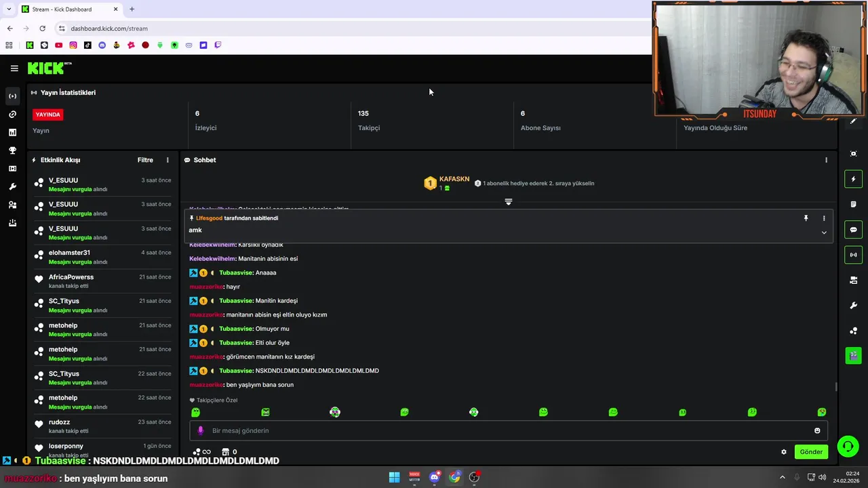Click the Kick logo
868x488 pixels.
point(49,68)
